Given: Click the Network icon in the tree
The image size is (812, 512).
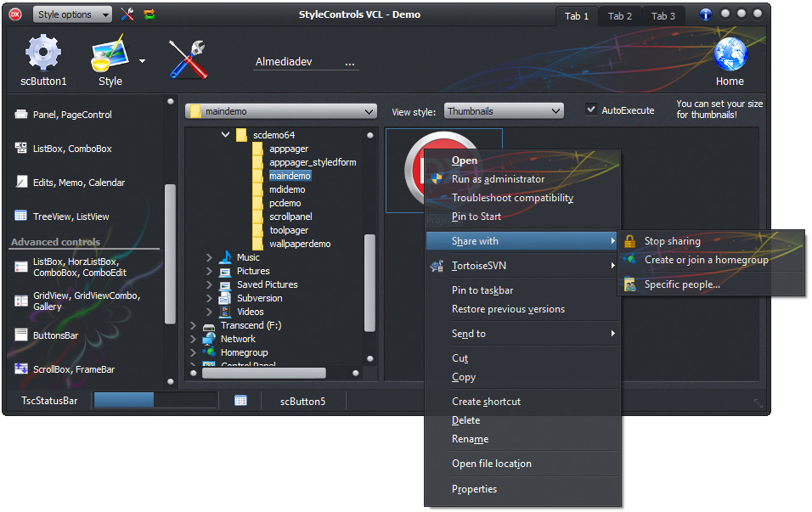Looking at the screenshot, I should (x=209, y=339).
